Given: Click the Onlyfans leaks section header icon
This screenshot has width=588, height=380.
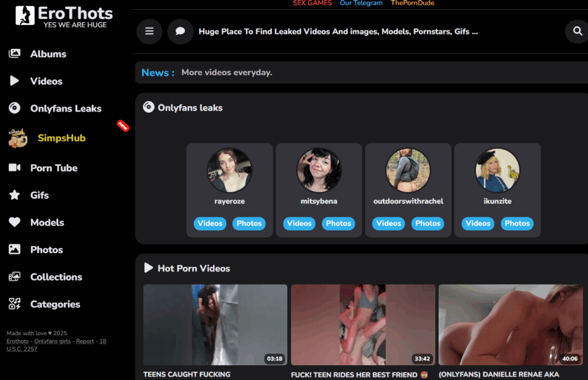Looking at the screenshot, I should pyautogui.click(x=149, y=107).
